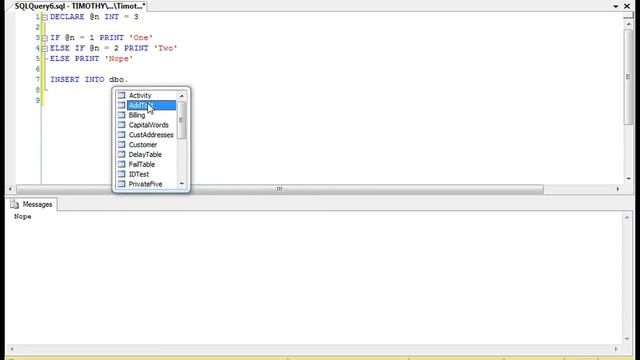Choose CustAddresses from the suggestion list

click(x=151, y=135)
